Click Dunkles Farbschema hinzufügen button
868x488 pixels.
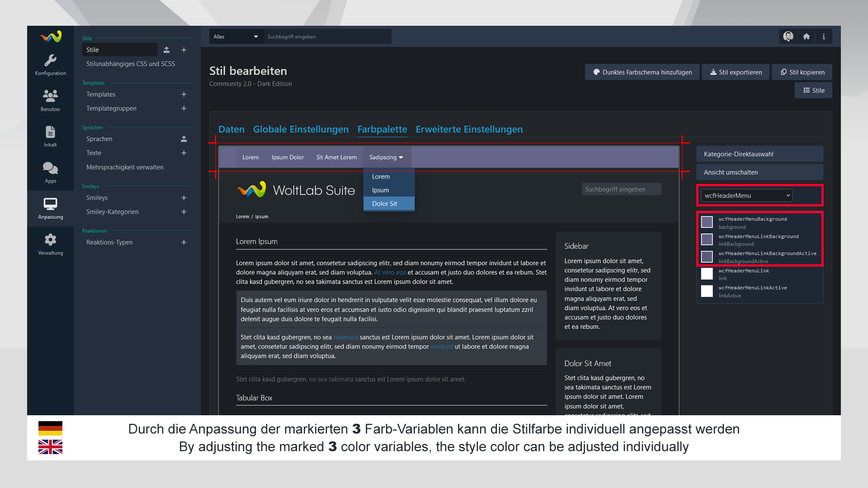pos(642,72)
